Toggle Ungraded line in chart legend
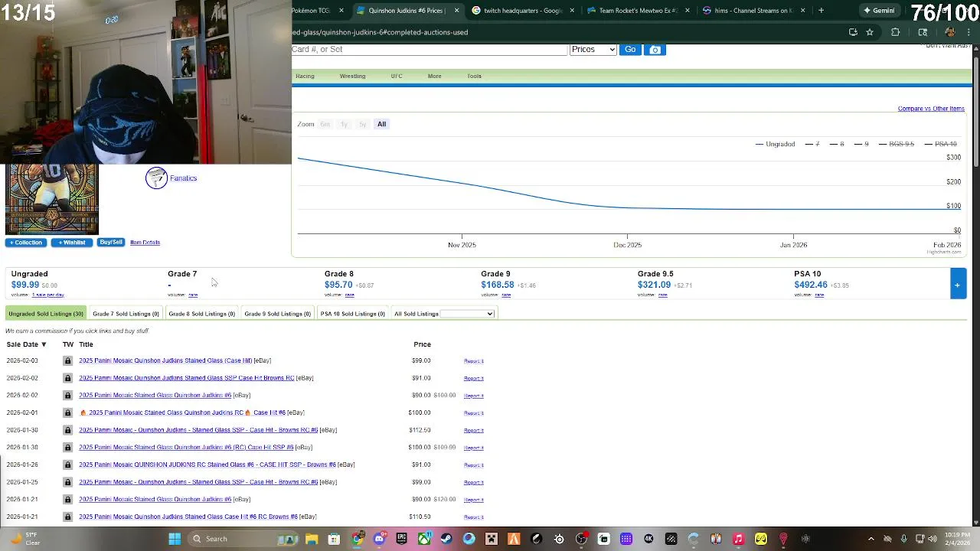 click(x=775, y=144)
